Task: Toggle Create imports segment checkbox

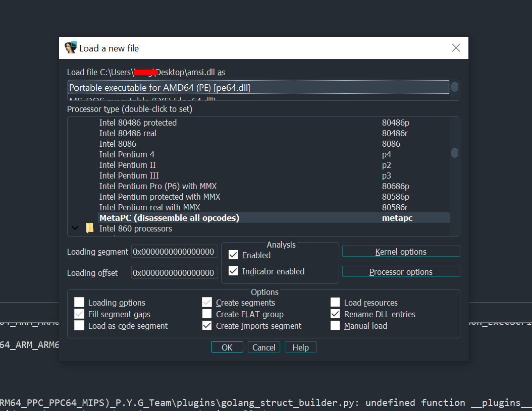Action: click(x=207, y=326)
